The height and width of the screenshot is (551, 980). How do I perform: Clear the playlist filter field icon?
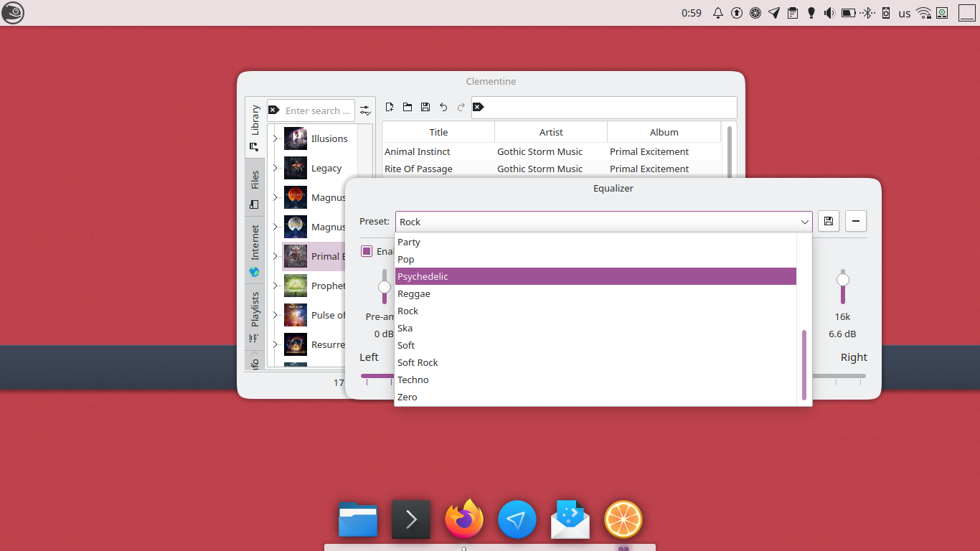point(479,107)
